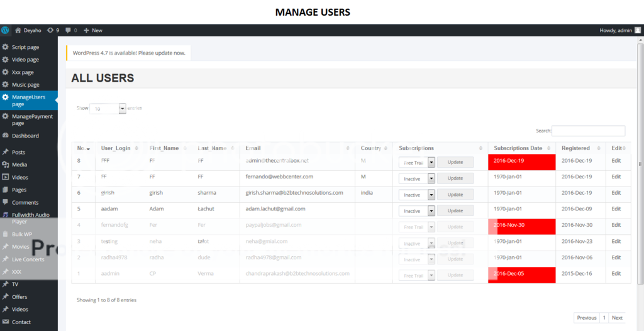Click the Dashboard icon in sidebar

(6, 136)
